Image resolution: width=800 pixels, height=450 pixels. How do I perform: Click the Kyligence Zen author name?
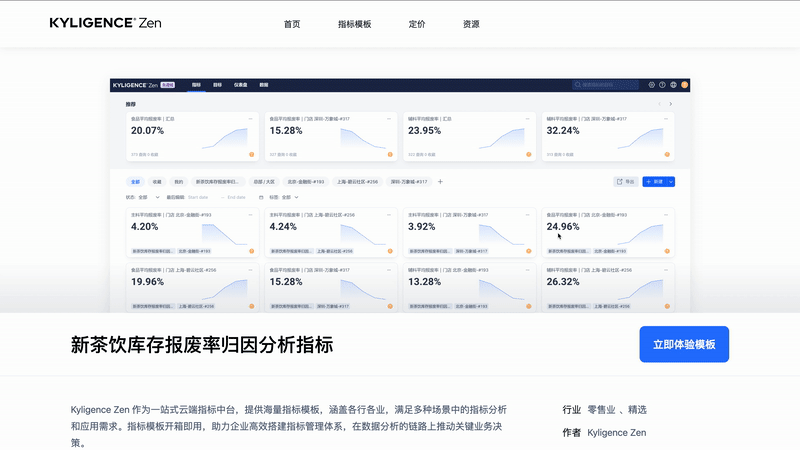616,433
